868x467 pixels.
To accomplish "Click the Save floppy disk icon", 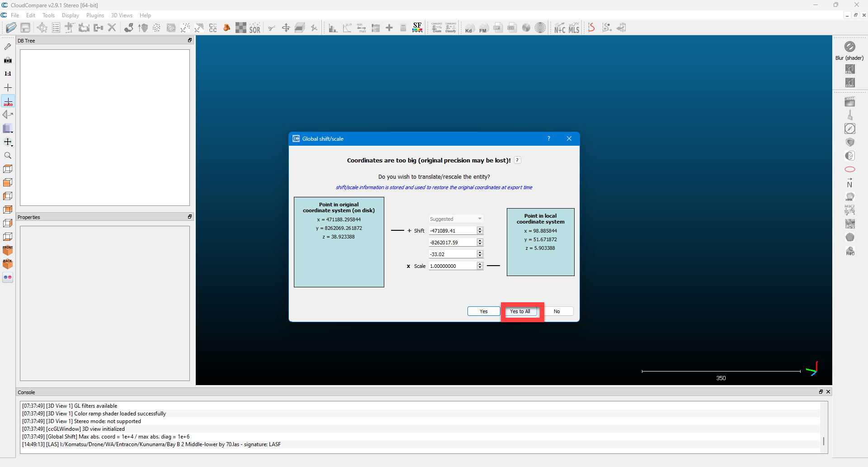I will click(25, 28).
